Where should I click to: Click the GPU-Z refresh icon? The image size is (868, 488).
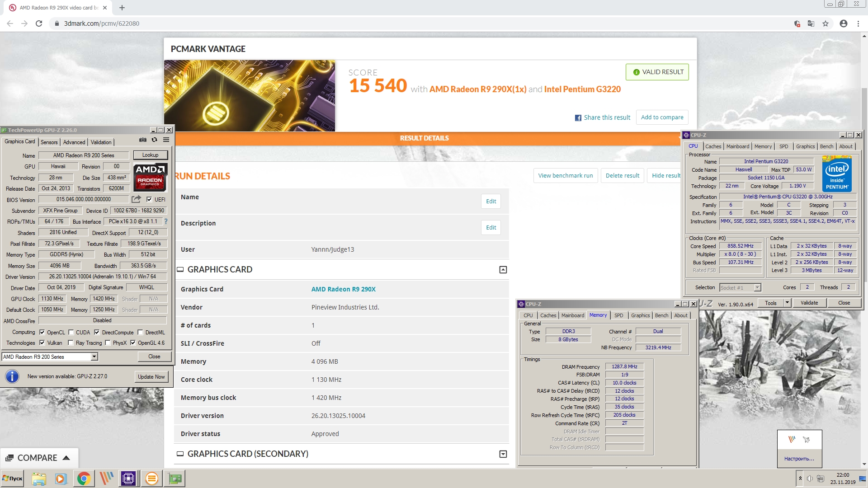coord(154,140)
